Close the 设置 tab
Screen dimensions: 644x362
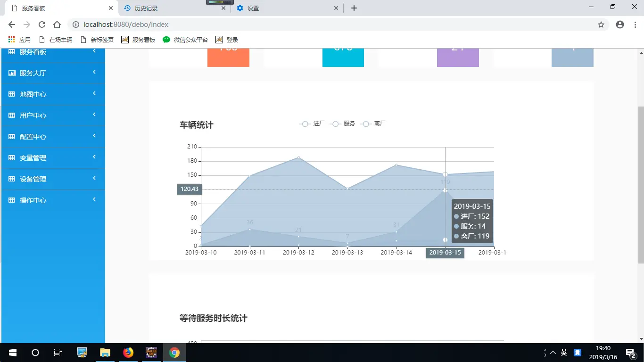[x=336, y=8]
